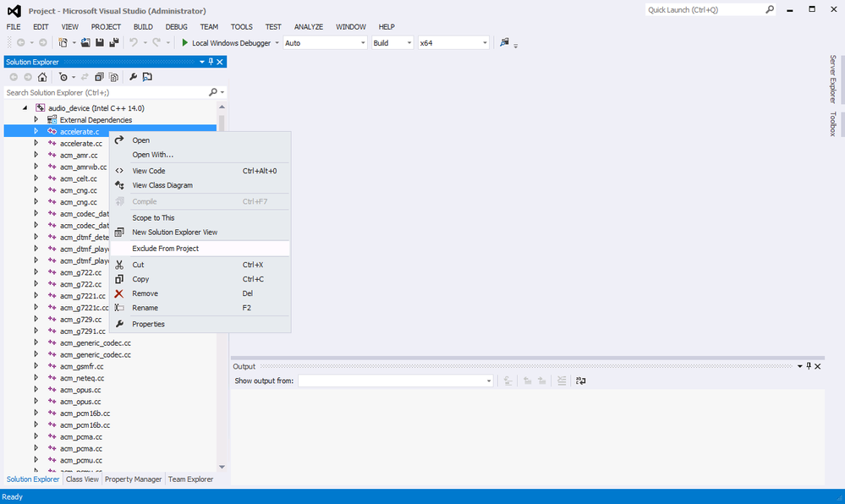Click the New Project toolbar icon
This screenshot has height=504, width=845.
[63, 42]
